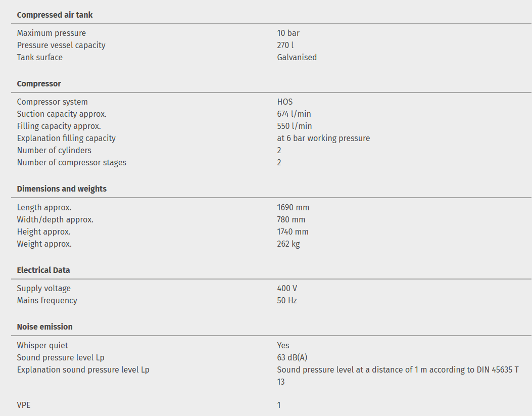532x416 pixels.
Task: Click the Electrical Data section heading
Action: click(x=43, y=270)
